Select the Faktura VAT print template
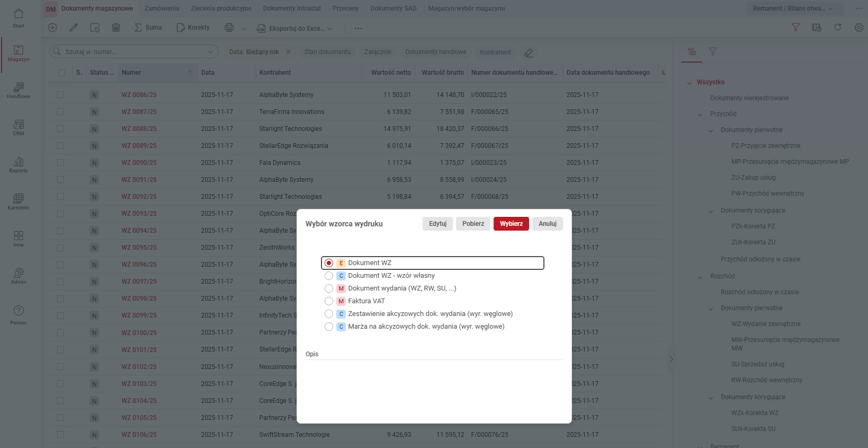 click(329, 301)
